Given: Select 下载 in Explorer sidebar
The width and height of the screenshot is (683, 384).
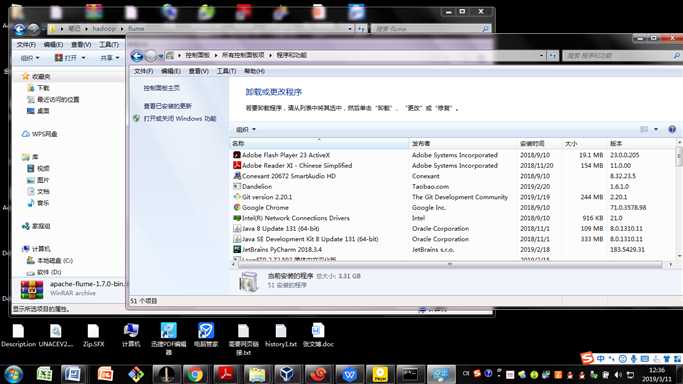Looking at the screenshot, I should click(43, 88).
